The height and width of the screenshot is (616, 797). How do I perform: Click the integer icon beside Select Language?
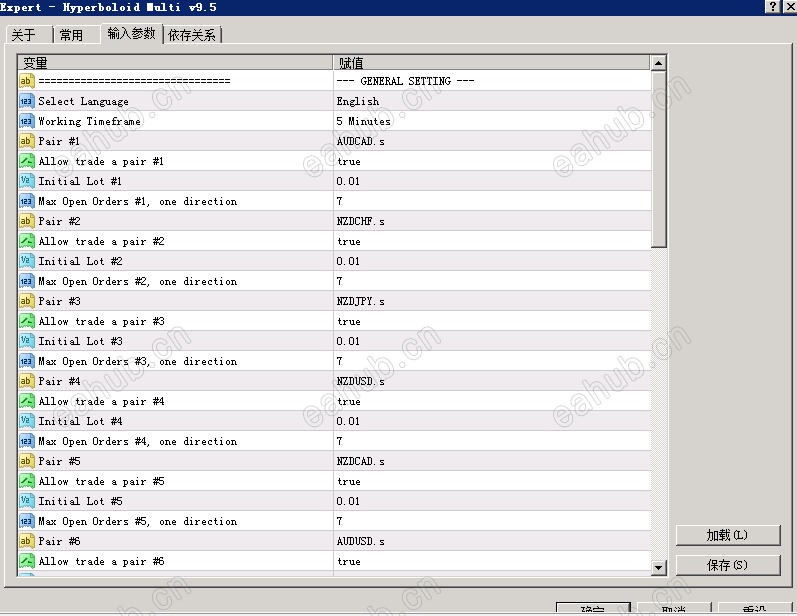pos(26,101)
